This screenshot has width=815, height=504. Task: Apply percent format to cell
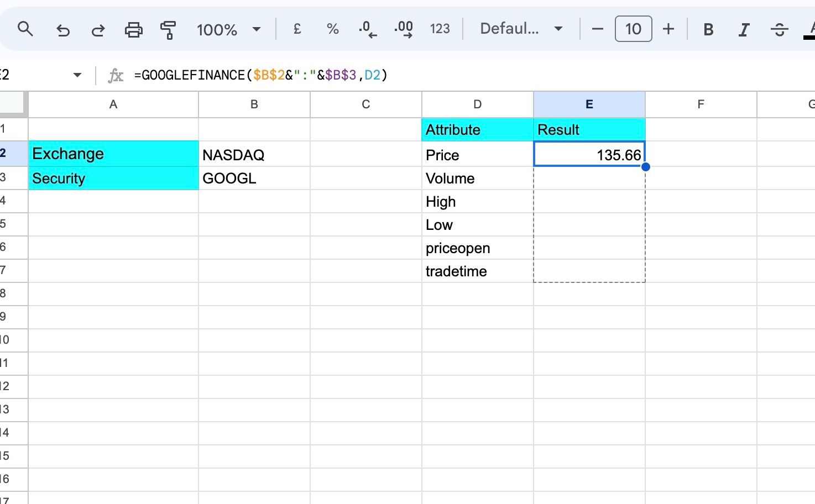tap(332, 29)
